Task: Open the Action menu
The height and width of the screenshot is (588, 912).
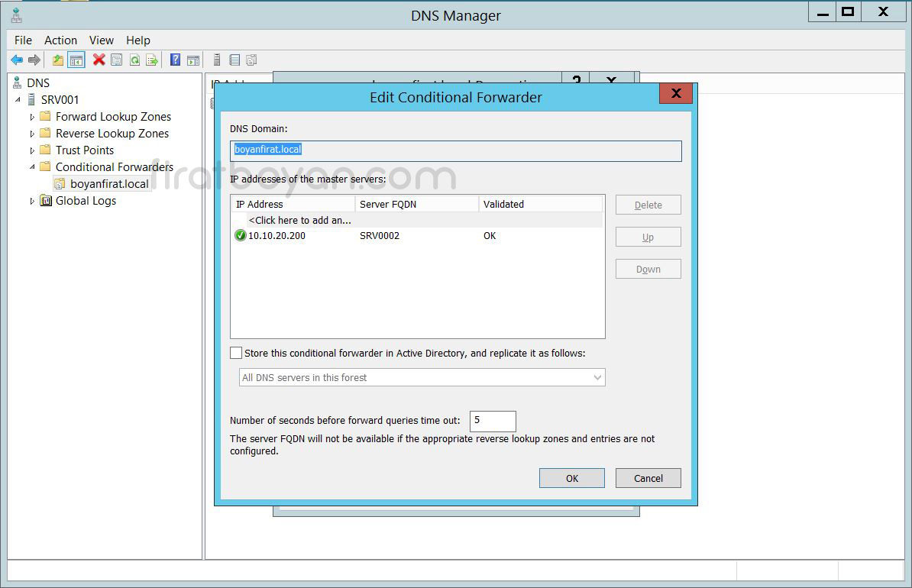Action: click(60, 40)
